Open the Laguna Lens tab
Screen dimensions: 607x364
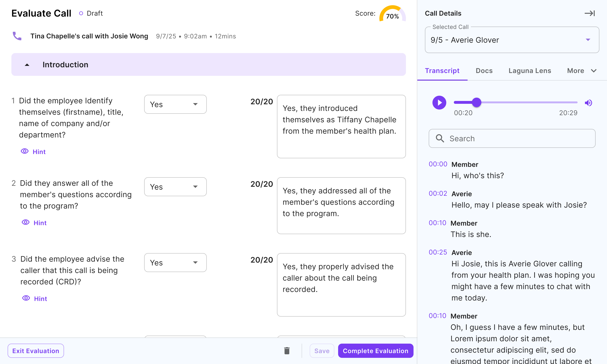[529, 71]
